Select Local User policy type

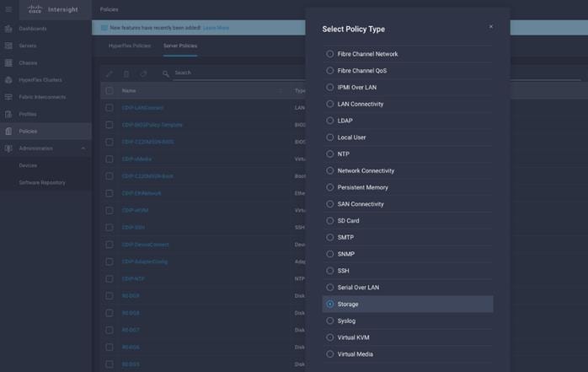pyautogui.click(x=329, y=137)
